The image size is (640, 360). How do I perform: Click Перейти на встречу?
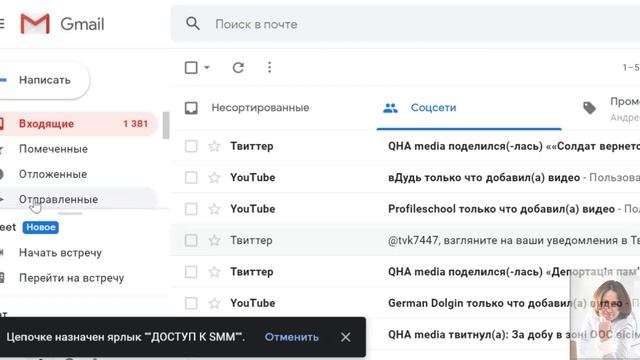coord(71,278)
